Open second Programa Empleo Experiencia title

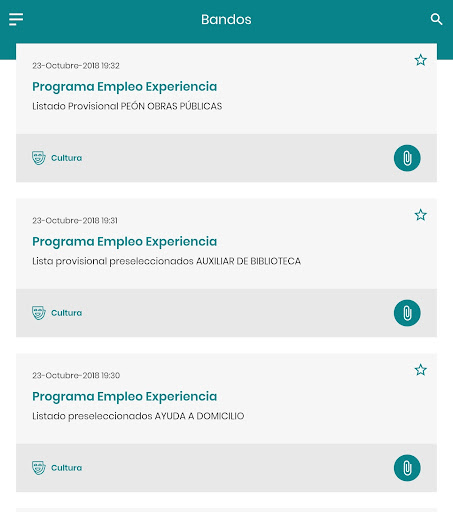pos(125,242)
